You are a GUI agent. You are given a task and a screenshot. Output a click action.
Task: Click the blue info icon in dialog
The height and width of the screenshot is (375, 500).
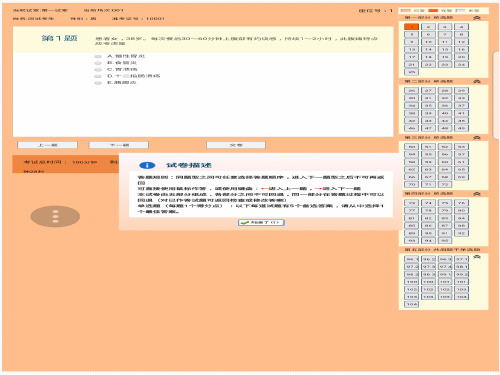[x=147, y=165]
